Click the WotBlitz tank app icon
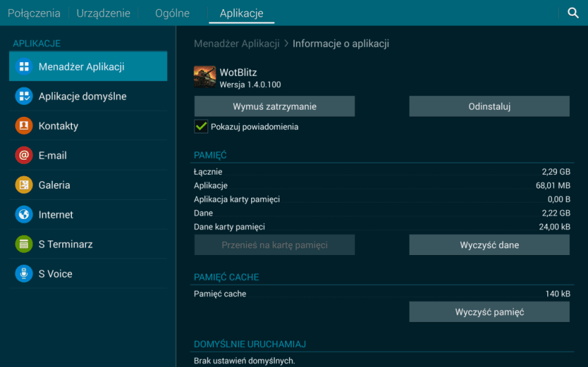 point(205,77)
